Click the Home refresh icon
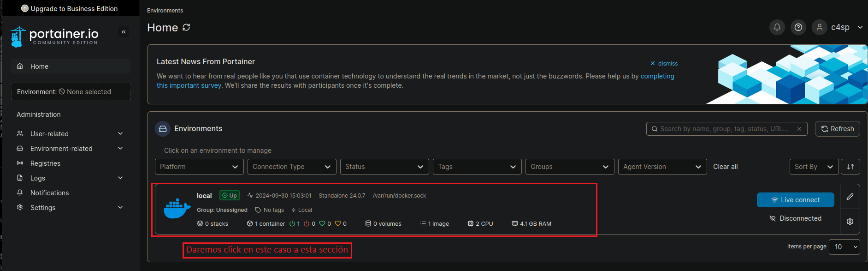The width and height of the screenshot is (868, 271). [186, 27]
